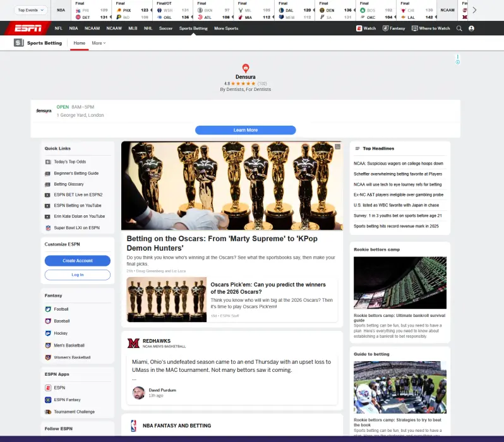Click the Log In button
Viewport: 504px width, 442px height.
[x=78, y=275]
